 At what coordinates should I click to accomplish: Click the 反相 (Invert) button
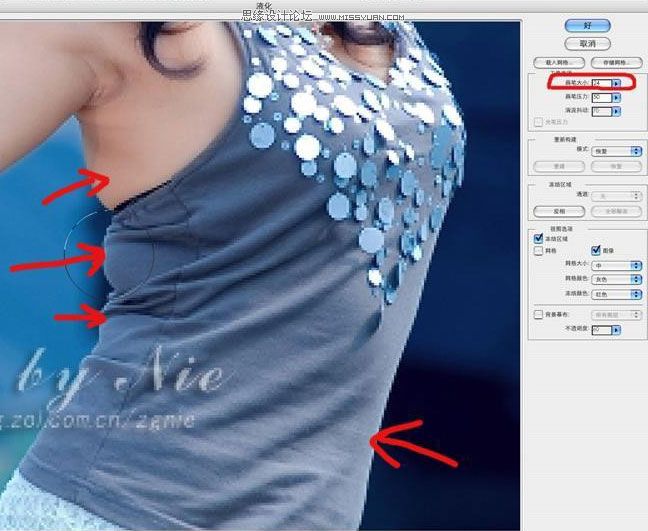tap(559, 211)
